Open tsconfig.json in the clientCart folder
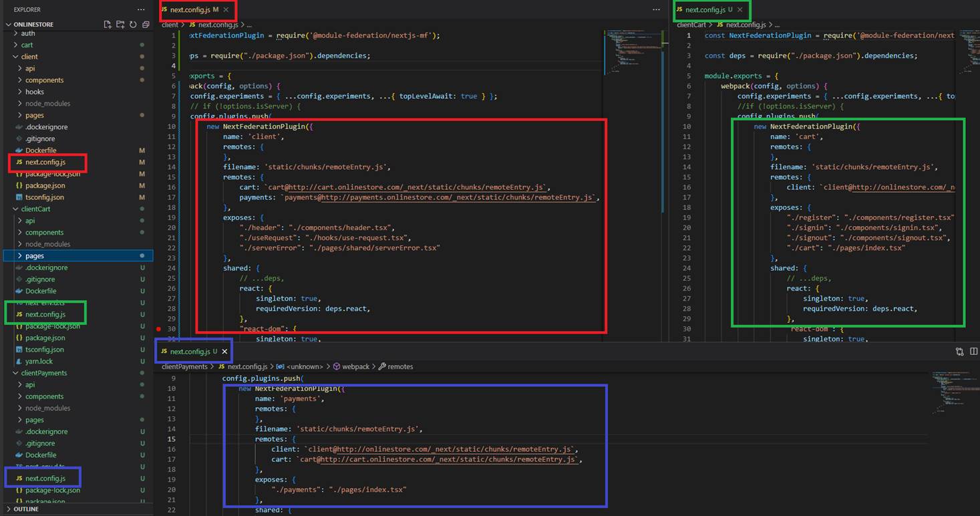The height and width of the screenshot is (516, 980). pyautogui.click(x=45, y=350)
